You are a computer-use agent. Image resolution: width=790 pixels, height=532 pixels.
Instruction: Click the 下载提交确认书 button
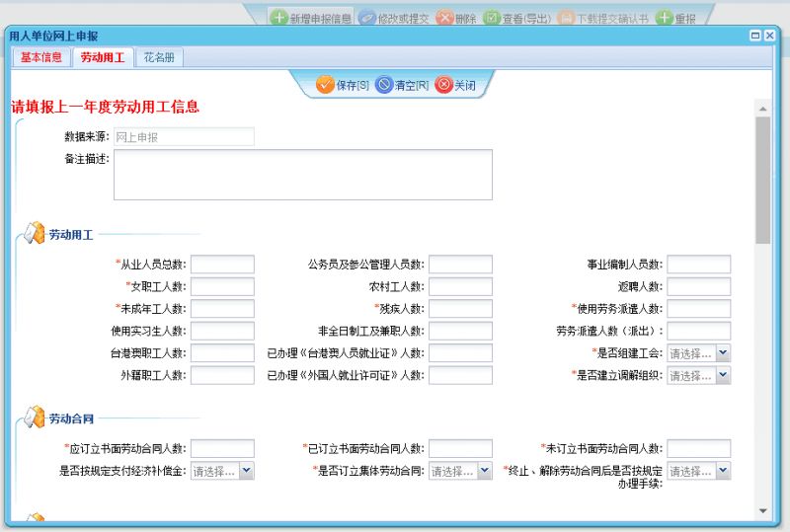pos(602,18)
